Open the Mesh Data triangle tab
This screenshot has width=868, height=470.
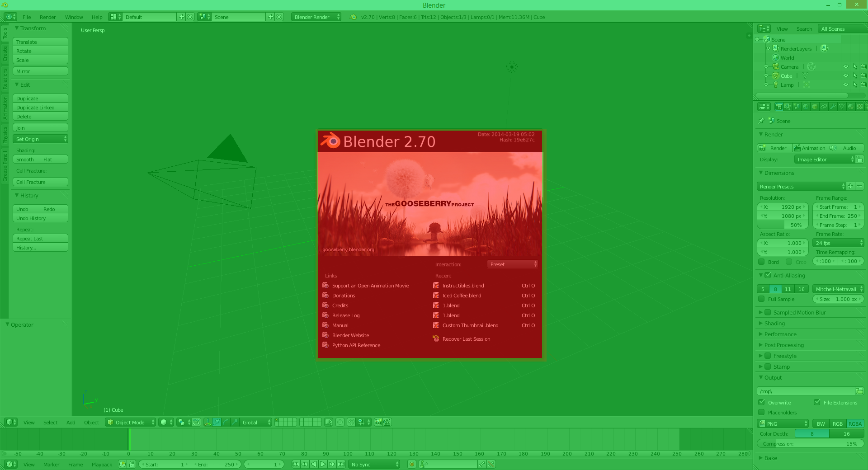(842, 107)
